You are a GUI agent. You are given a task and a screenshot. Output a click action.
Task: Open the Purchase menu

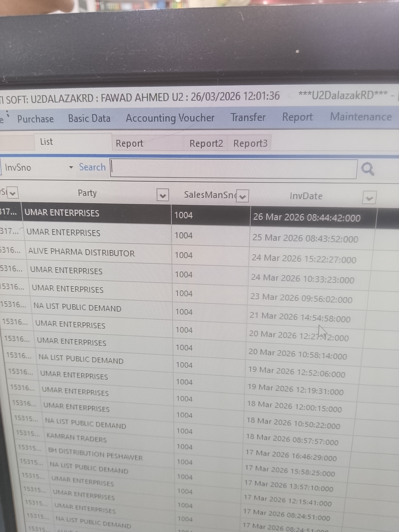36,119
